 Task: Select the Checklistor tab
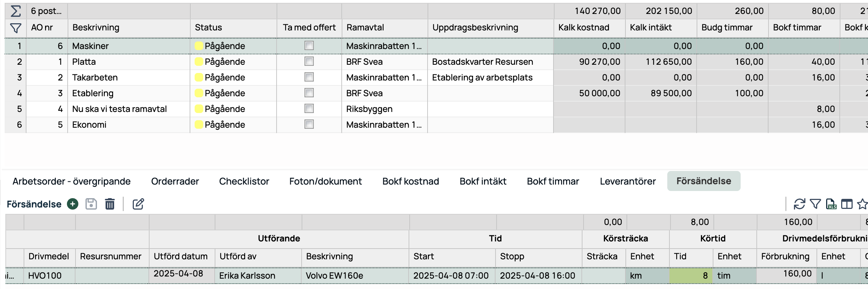click(x=244, y=181)
